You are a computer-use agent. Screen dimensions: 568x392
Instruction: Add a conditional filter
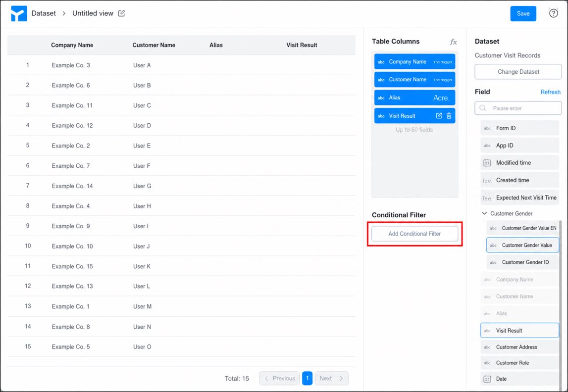414,234
